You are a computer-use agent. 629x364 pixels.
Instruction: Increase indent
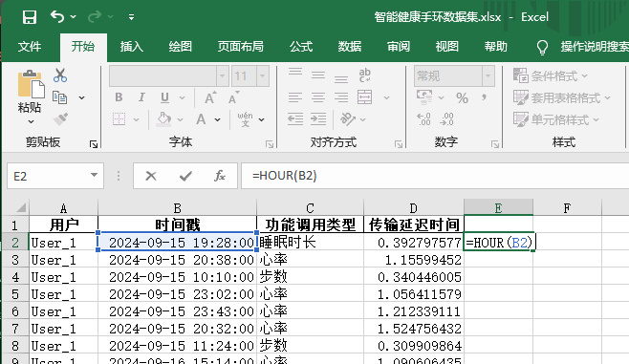[x=318, y=119]
